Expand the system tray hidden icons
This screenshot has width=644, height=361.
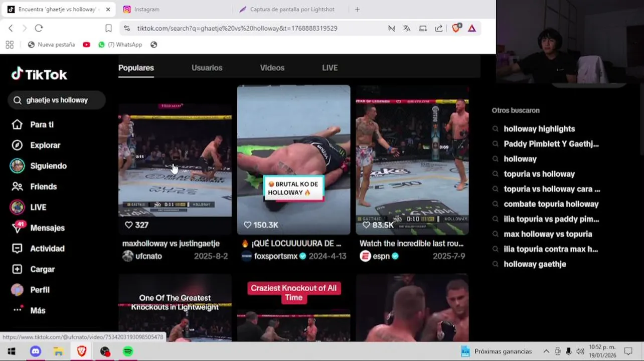[546, 351]
